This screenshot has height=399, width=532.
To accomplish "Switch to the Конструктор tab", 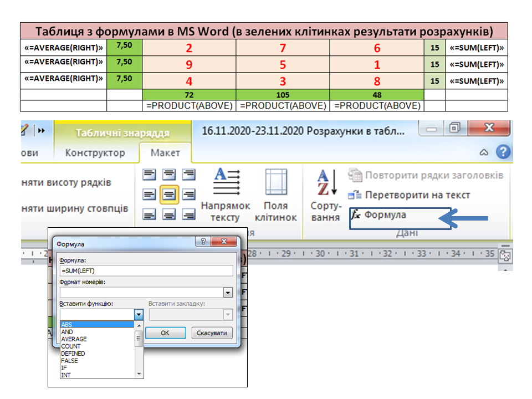I will click(95, 153).
